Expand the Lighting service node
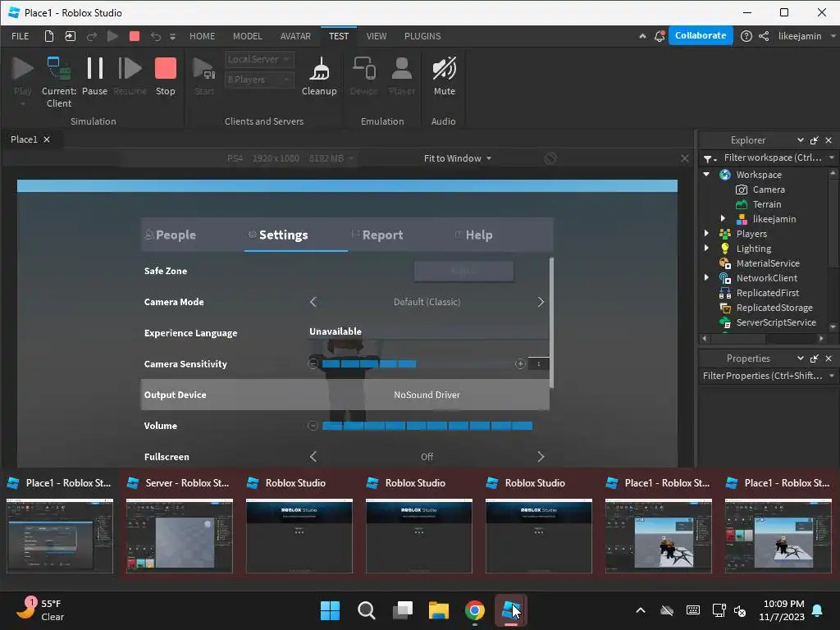840x630 pixels. pyautogui.click(x=706, y=248)
